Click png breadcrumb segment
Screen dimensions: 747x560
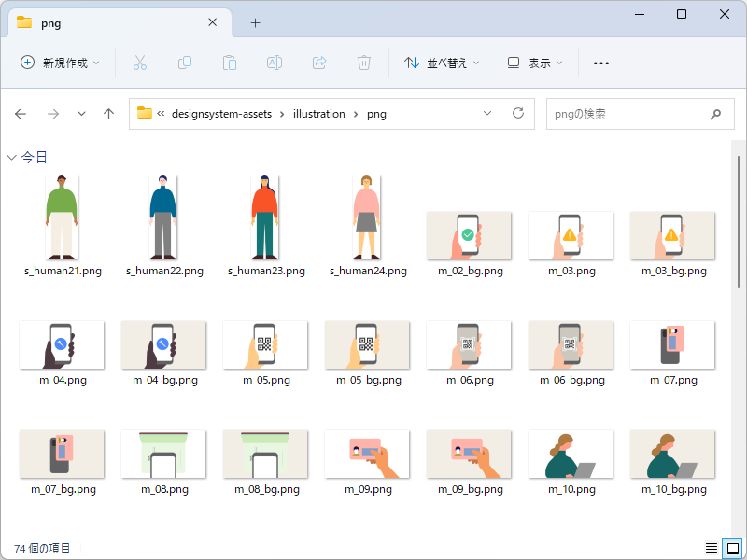(x=376, y=114)
